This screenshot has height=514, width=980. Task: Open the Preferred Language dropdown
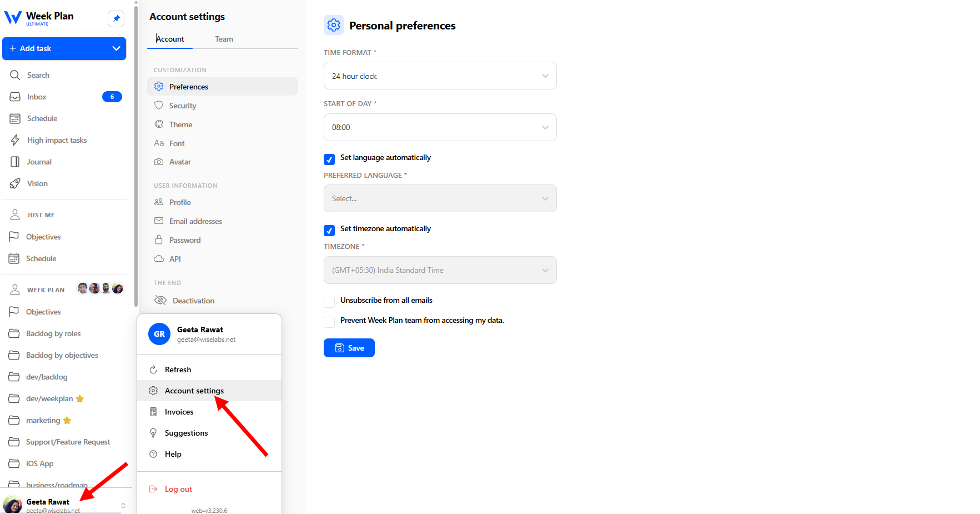point(440,198)
